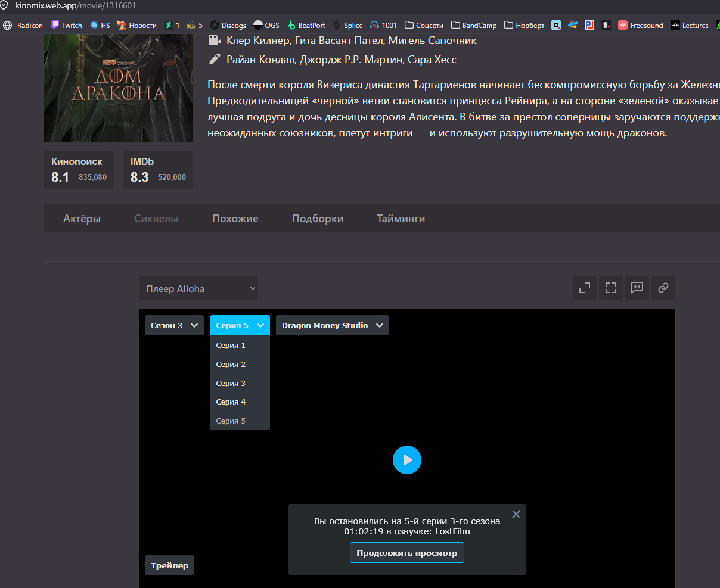Screen dimensions: 720x588
Task: Open the Новости bookmark
Action: click(136, 25)
